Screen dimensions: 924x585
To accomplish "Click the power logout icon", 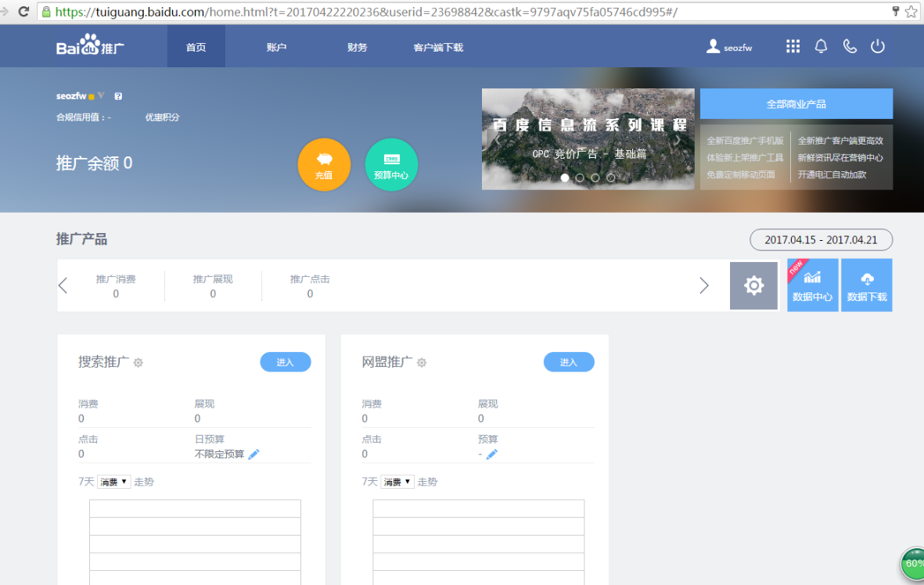I will click(x=878, y=47).
